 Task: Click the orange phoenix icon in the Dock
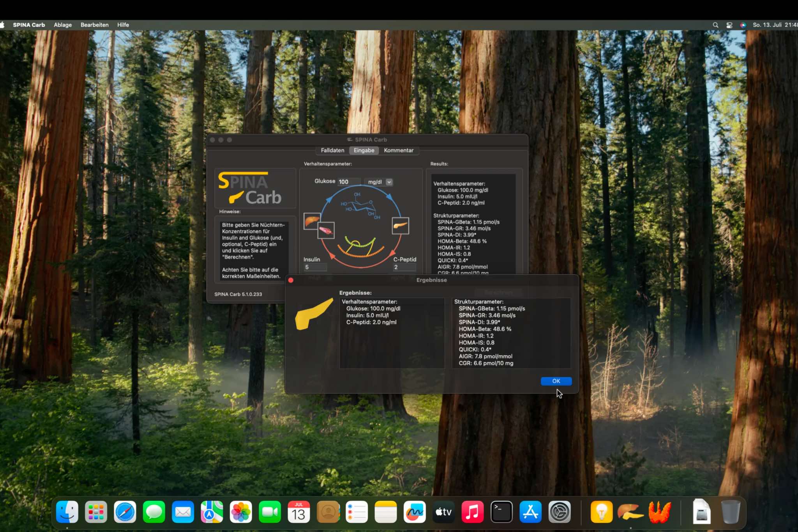pos(659,511)
